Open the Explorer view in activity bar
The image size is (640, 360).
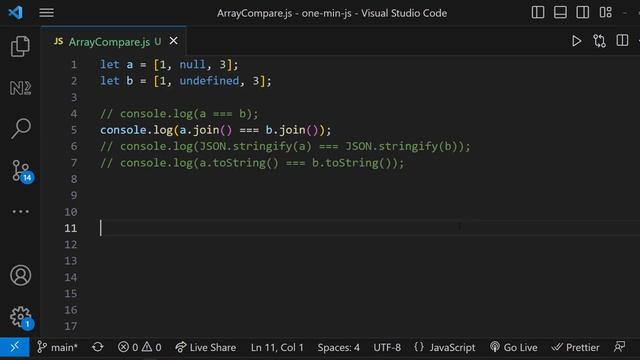tap(20, 46)
